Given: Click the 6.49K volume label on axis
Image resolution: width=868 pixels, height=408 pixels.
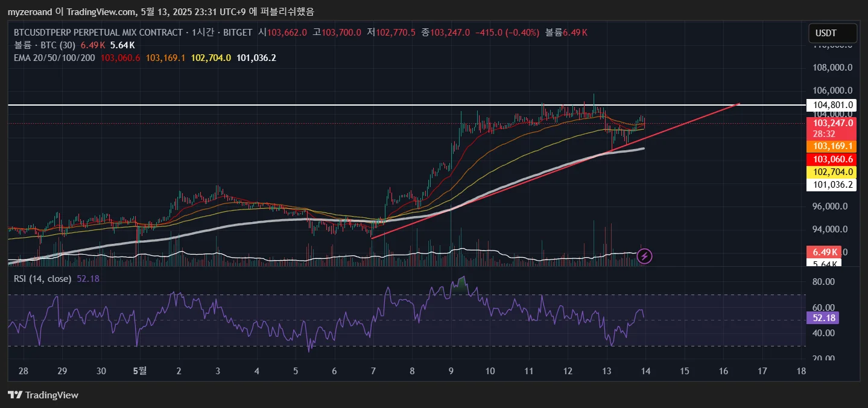Looking at the screenshot, I should [823, 252].
